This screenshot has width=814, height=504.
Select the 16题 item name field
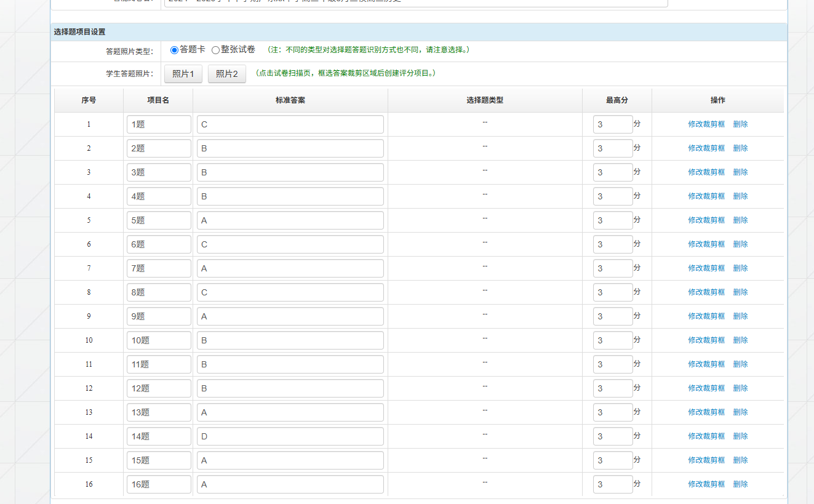(x=159, y=484)
